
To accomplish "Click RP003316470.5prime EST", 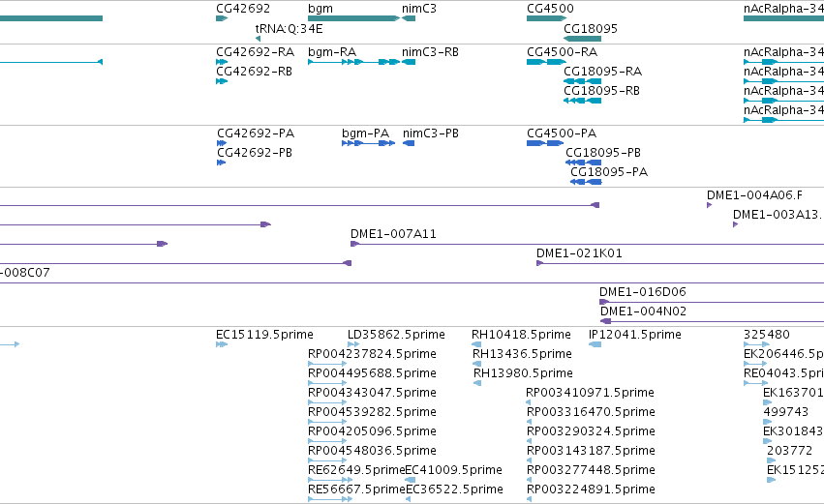I will coord(529,422).
